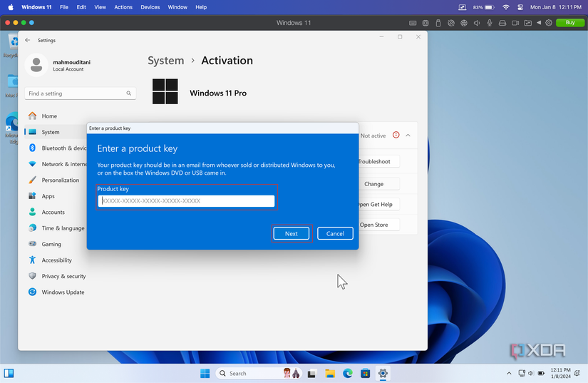Open Task View on the taskbar
The width and height of the screenshot is (588, 383).
(x=311, y=374)
